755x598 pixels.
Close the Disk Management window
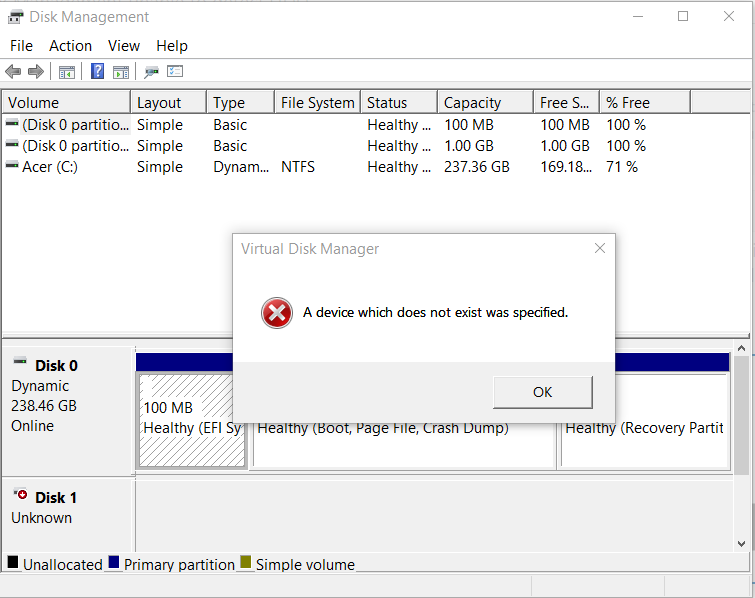(x=729, y=16)
